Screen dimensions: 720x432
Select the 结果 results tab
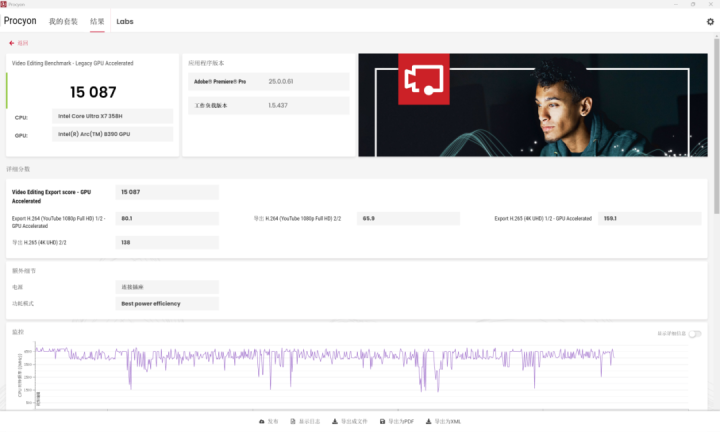(x=97, y=21)
